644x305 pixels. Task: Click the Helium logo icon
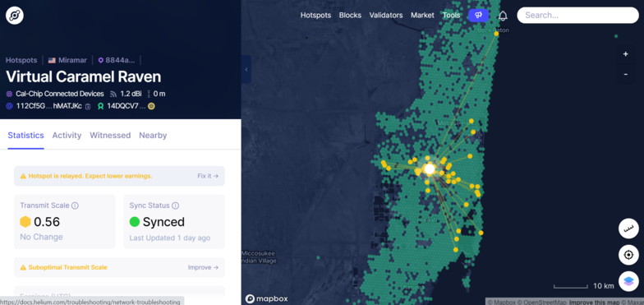pyautogui.click(x=15, y=16)
